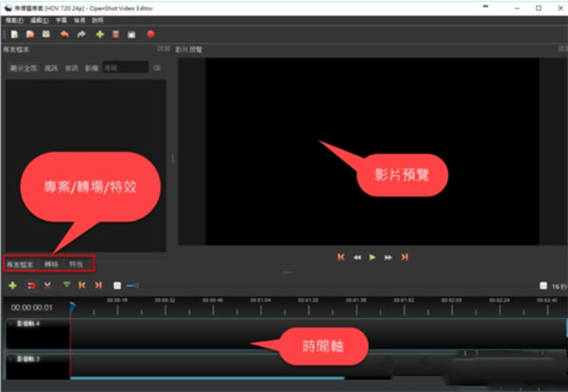568x392 pixels.
Task: Save the project with the toolbar icon
Action: coord(45,34)
